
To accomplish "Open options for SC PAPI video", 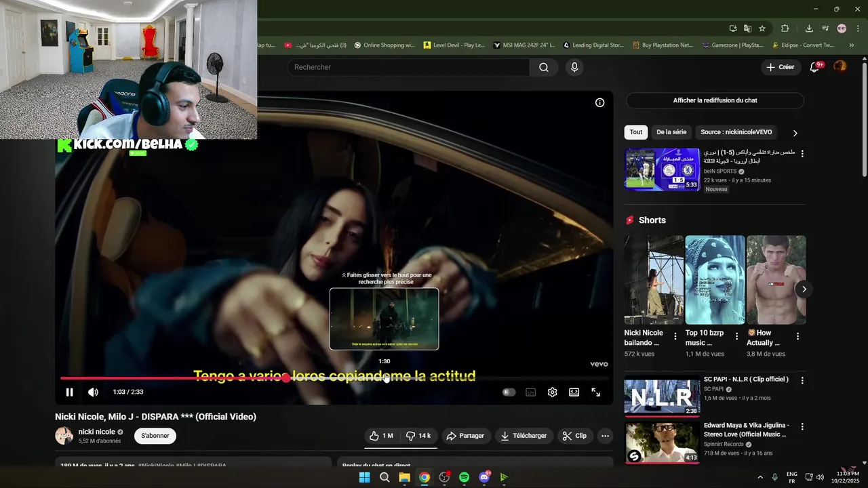I will coord(802,381).
